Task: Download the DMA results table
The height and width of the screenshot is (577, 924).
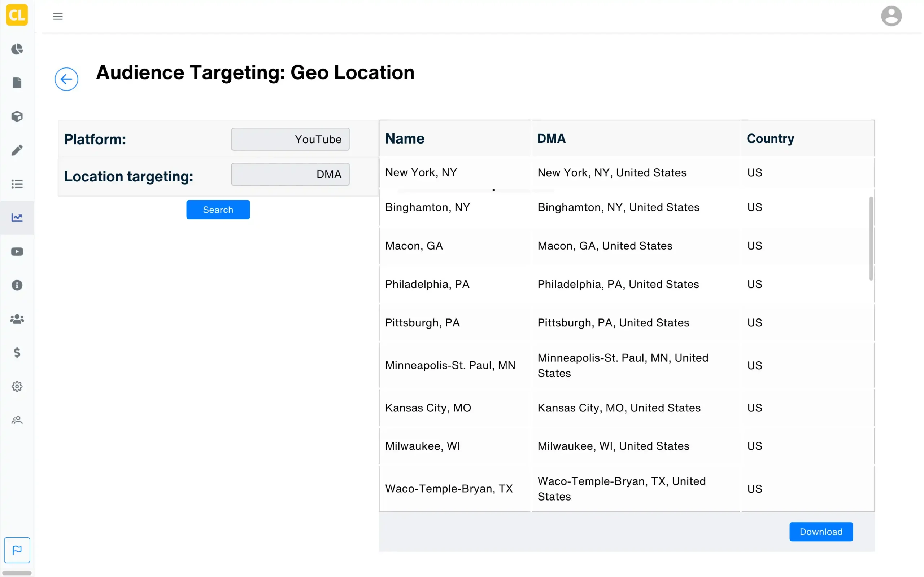Action: [x=821, y=532]
